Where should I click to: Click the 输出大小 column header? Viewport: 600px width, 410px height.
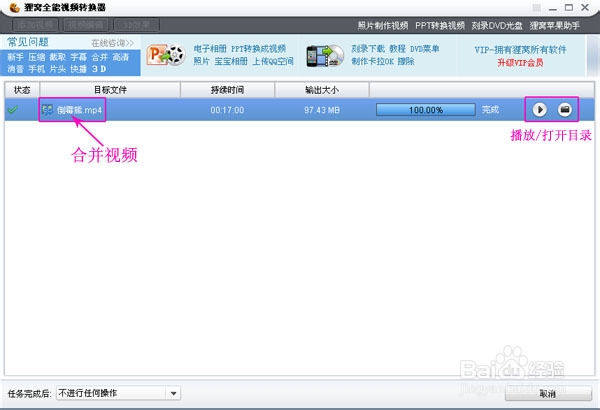tap(322, 90)
